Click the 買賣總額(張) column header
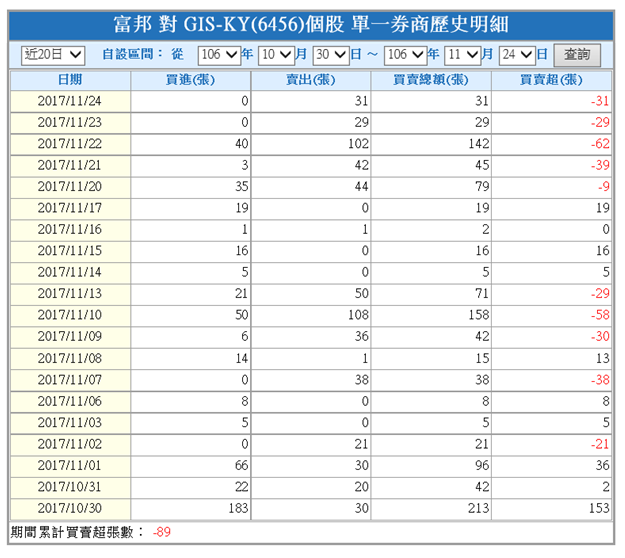The width and height of the screenshot is (625, 558). 431,80
